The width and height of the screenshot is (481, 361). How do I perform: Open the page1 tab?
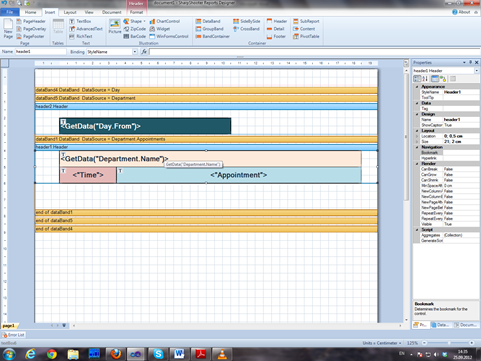(x=8, y=326)
